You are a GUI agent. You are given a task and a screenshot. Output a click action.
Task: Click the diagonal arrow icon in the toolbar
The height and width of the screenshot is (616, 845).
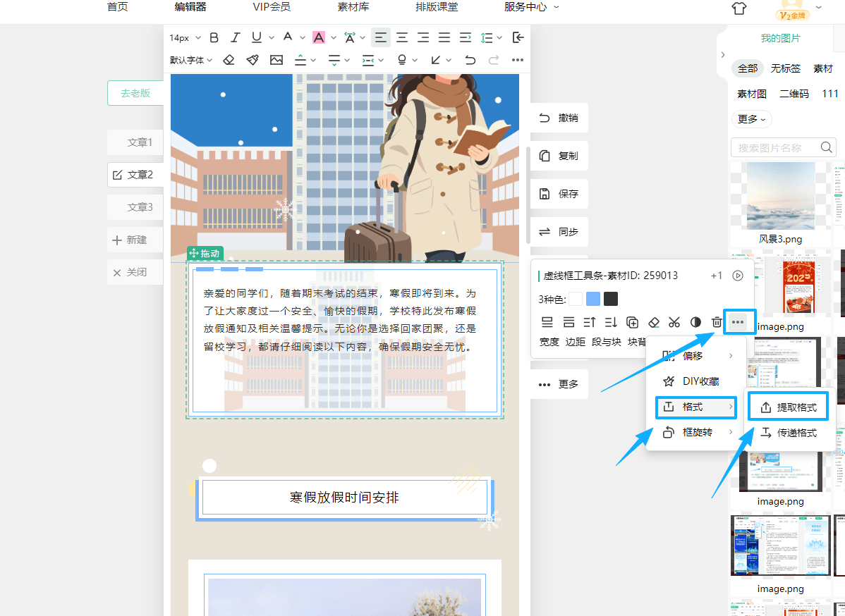click(436, 60)
